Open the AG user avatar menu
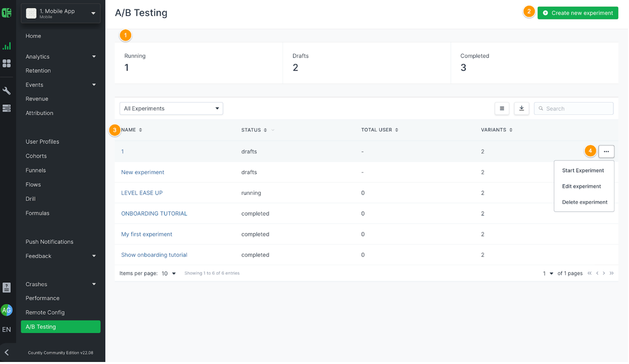This screenshot has height=364, width=629. click(x=7, y=310)
